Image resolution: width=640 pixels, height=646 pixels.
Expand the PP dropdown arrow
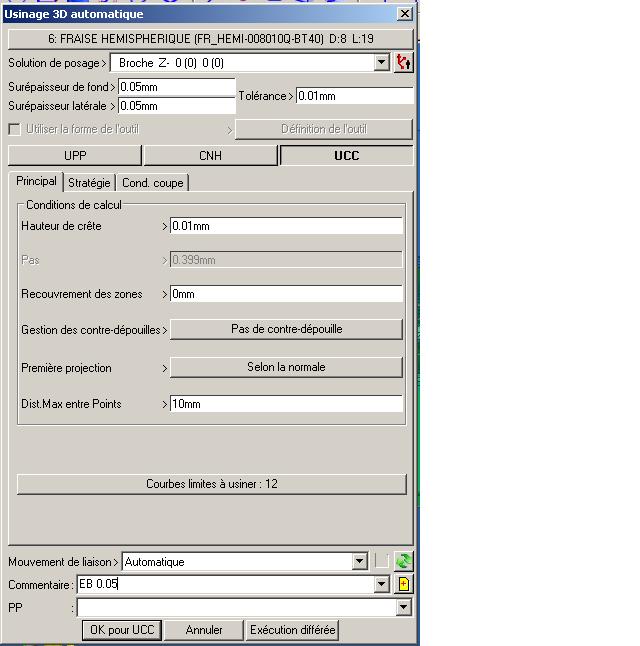(403, 607)
